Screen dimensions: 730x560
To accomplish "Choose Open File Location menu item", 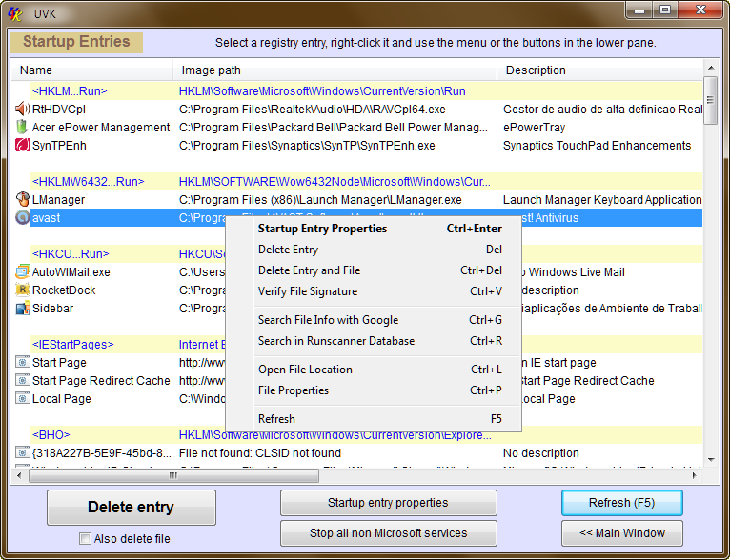I will click(374, 370).
